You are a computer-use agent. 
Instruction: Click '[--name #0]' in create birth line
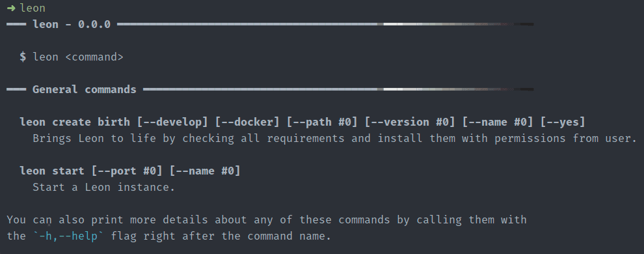click(x=498, y=122)
